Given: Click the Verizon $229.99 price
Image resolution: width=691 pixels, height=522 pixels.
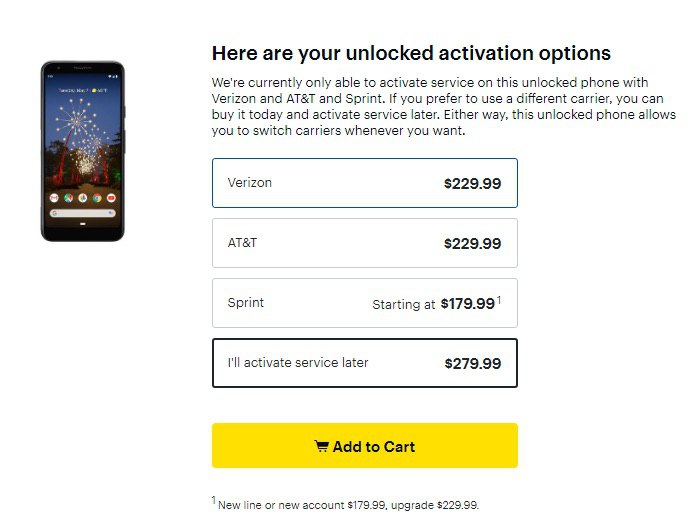Looking at the screenshot, I should point(472,184).
